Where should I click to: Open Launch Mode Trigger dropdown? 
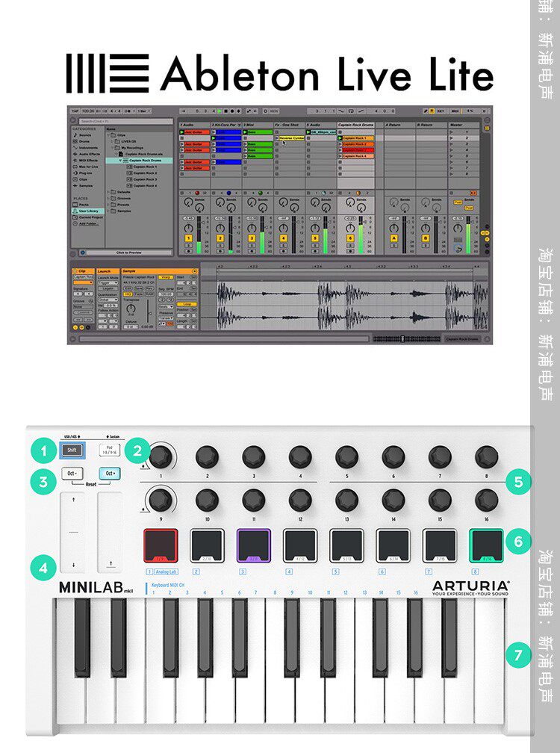click(x=108, y=283)
